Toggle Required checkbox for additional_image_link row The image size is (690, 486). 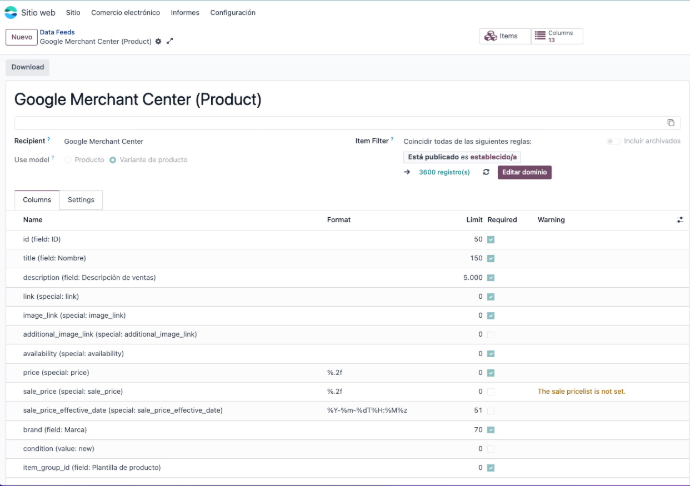pos(491,334)
